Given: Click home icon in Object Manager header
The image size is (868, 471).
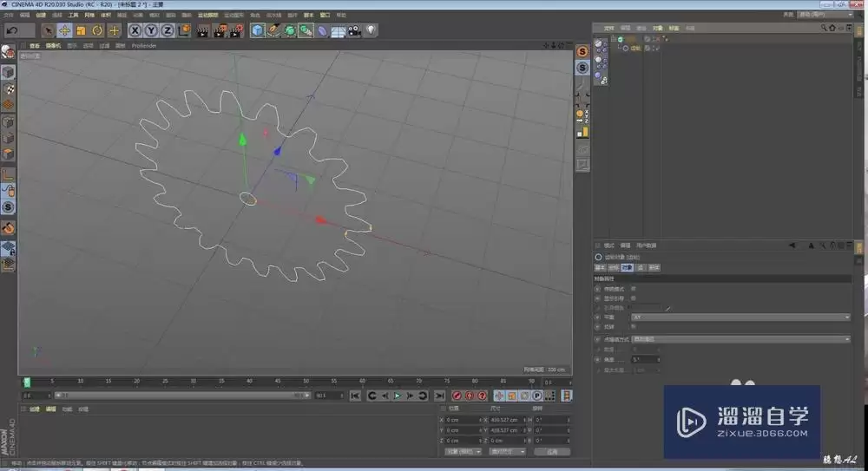Looking at the screenshot, I should click(x=832, y=28).
